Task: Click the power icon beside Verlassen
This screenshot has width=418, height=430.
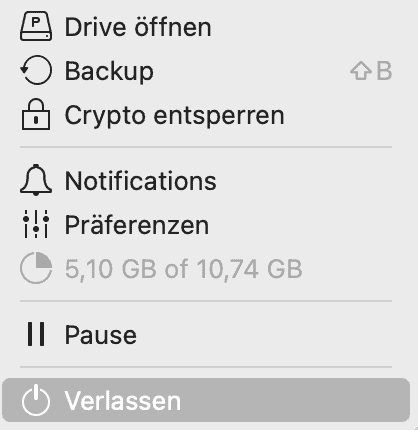Action: 36,400
